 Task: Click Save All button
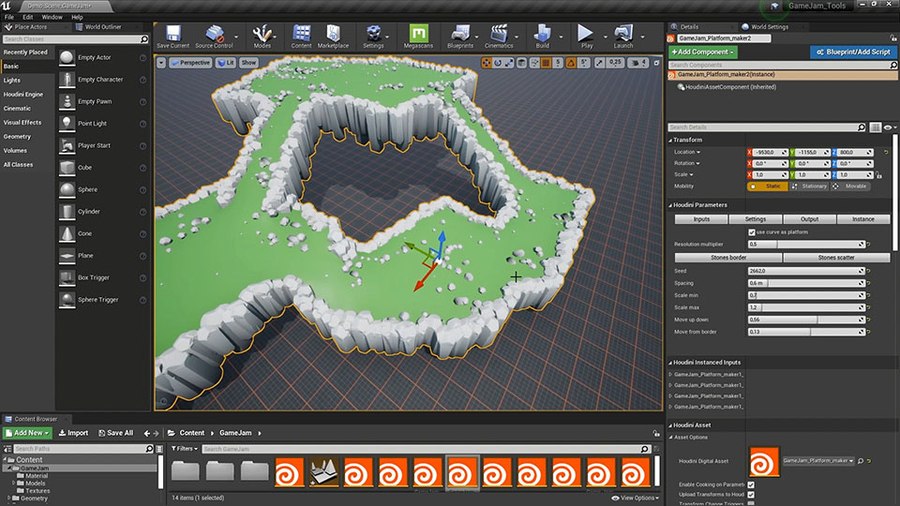[115, 433]
